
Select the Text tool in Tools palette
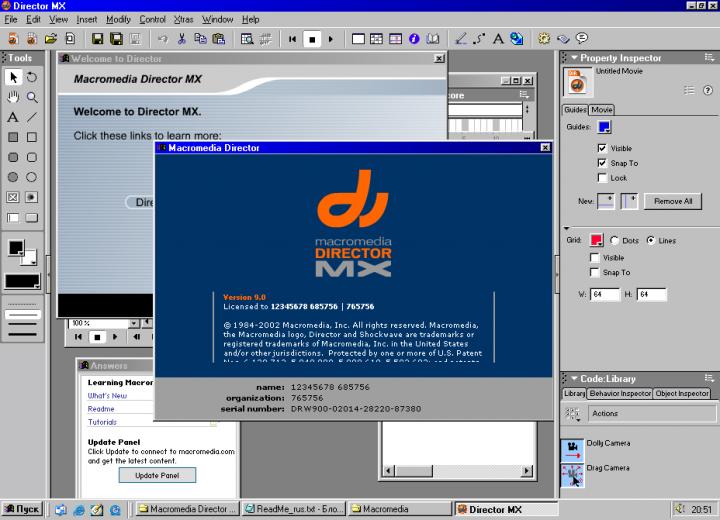point(13,117)
